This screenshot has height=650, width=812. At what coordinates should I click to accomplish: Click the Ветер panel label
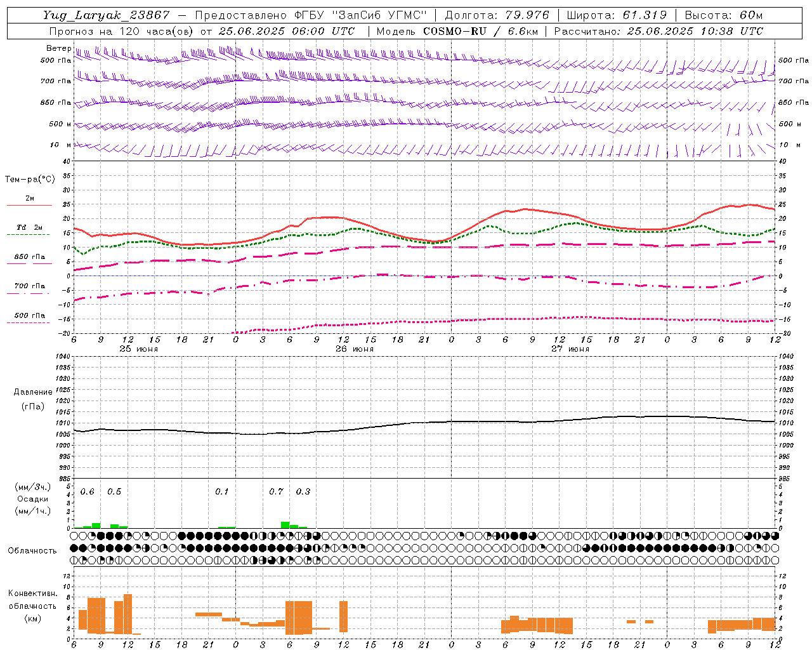[58, 48]
